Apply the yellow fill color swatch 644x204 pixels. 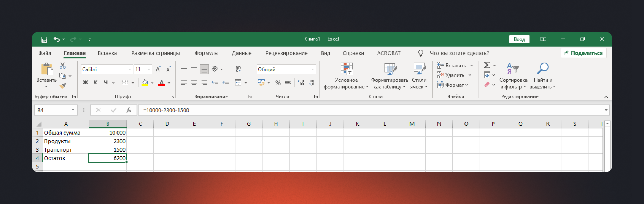[145, 83]
